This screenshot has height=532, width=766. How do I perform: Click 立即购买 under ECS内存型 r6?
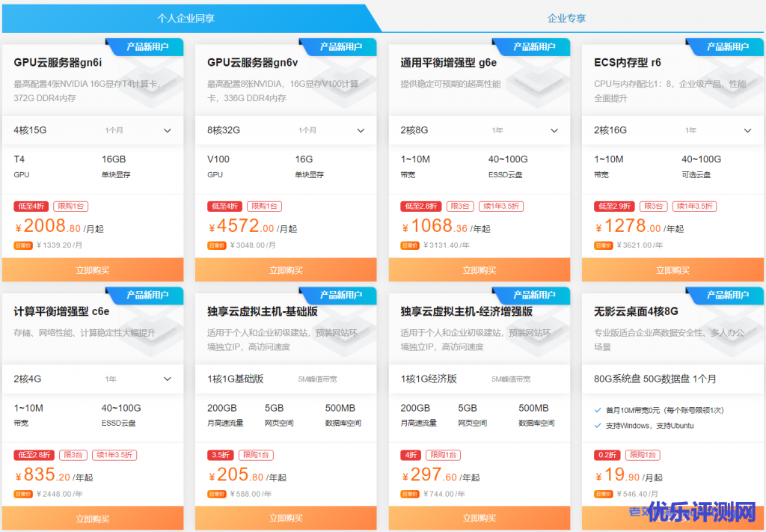pos(672,270)
